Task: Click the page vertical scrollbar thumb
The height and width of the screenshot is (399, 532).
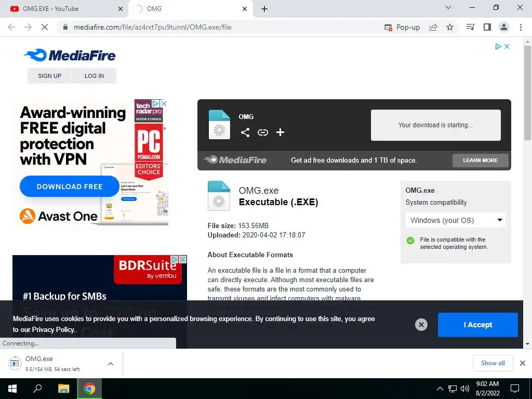Action: click(527, 92)
